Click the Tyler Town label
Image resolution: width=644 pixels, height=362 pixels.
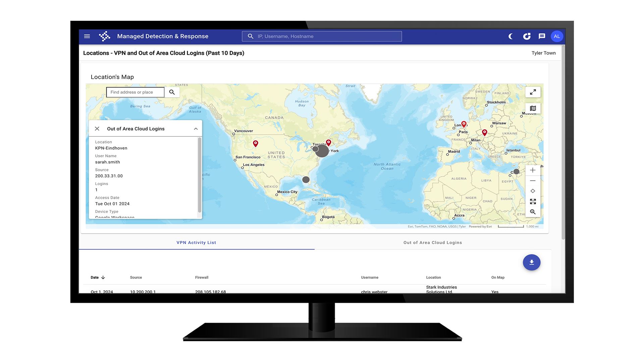[x=543, y=53]
